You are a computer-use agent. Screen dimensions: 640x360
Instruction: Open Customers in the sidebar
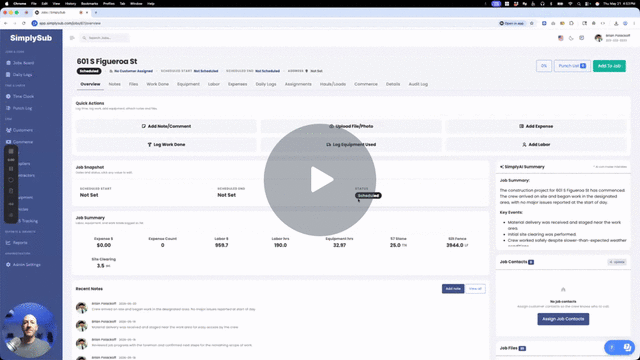[x=19, y=130]
